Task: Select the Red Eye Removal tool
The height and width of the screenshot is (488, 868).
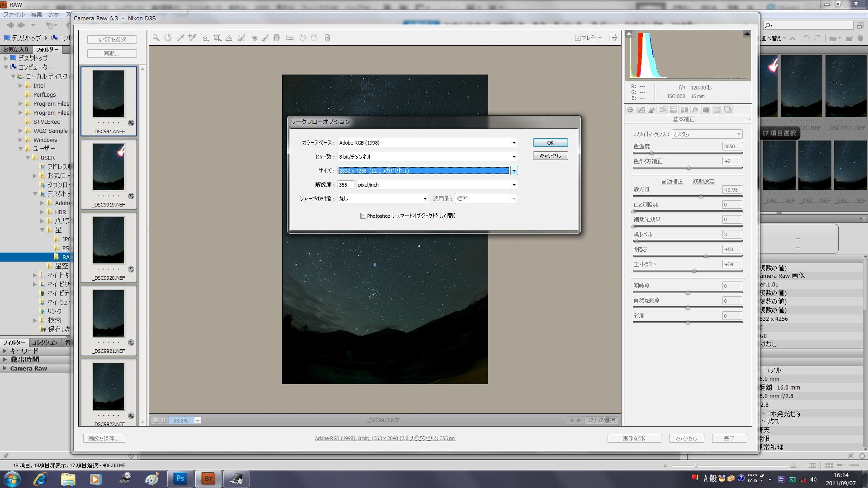Action: pyautogui.click(x=253, y=38)
